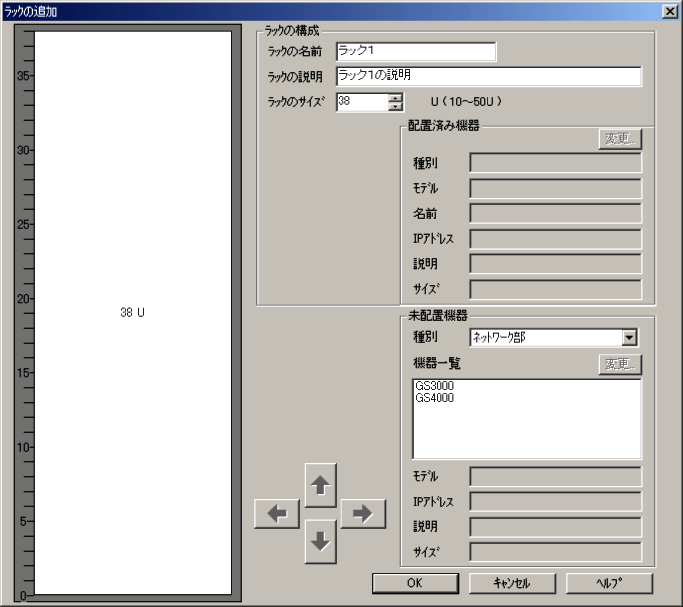Click the up arrow move button
683x607 pixels.
pos(321,485)
